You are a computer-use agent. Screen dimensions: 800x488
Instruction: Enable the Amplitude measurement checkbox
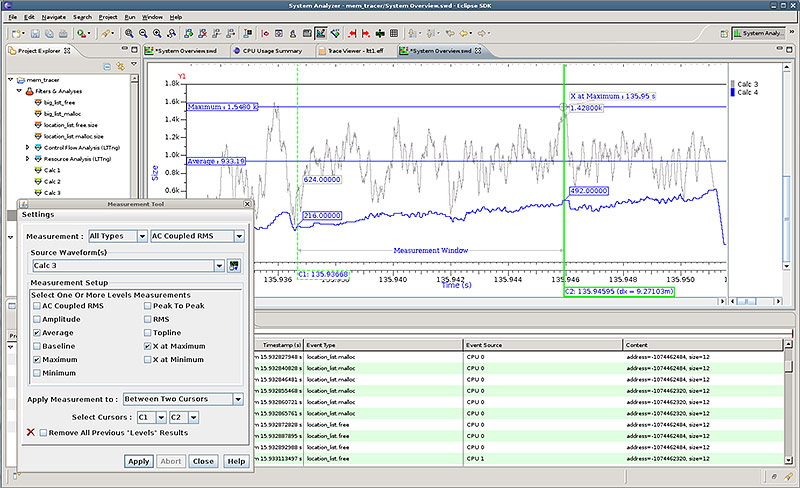click(x=37, y=319)
